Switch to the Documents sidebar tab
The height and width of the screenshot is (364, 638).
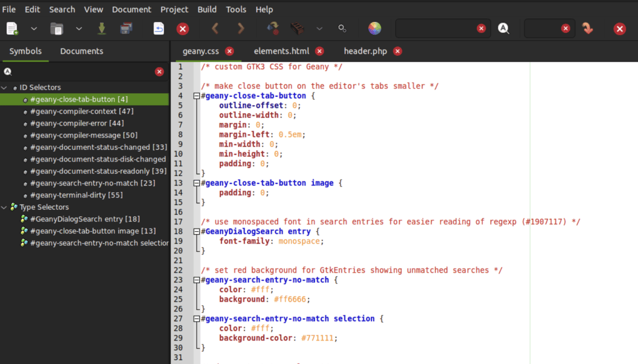coord(81,51)
